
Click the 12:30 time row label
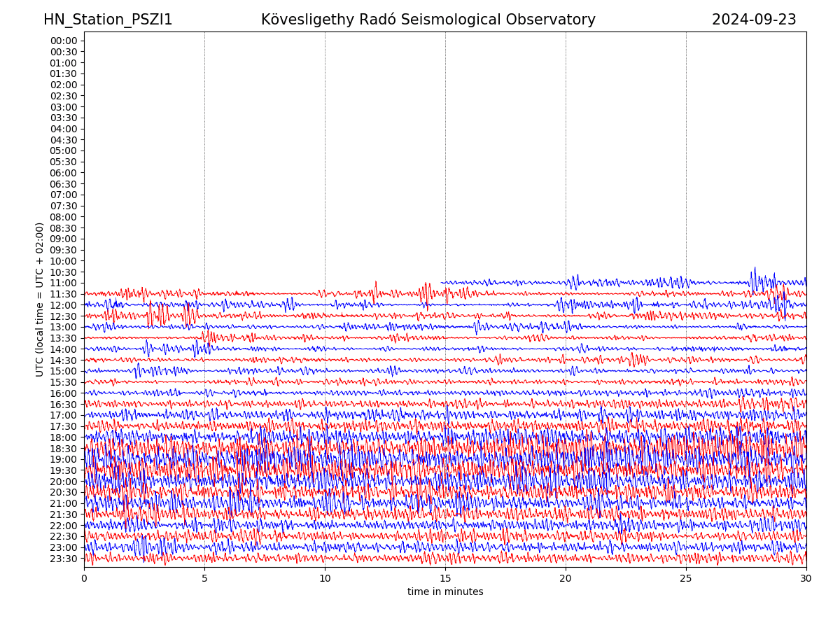coord(63,316)
